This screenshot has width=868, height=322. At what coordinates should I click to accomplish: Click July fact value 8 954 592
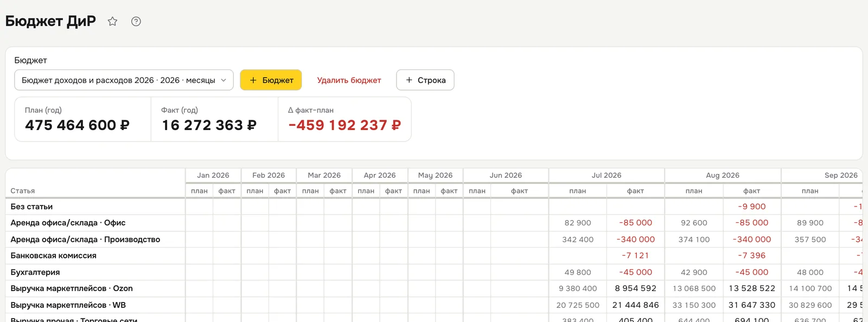coord(636,288)
